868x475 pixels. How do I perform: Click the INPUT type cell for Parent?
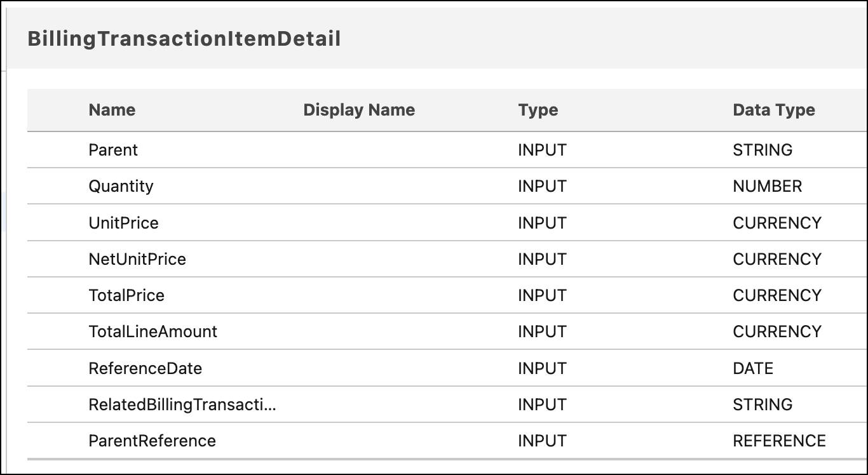point(542,150)
